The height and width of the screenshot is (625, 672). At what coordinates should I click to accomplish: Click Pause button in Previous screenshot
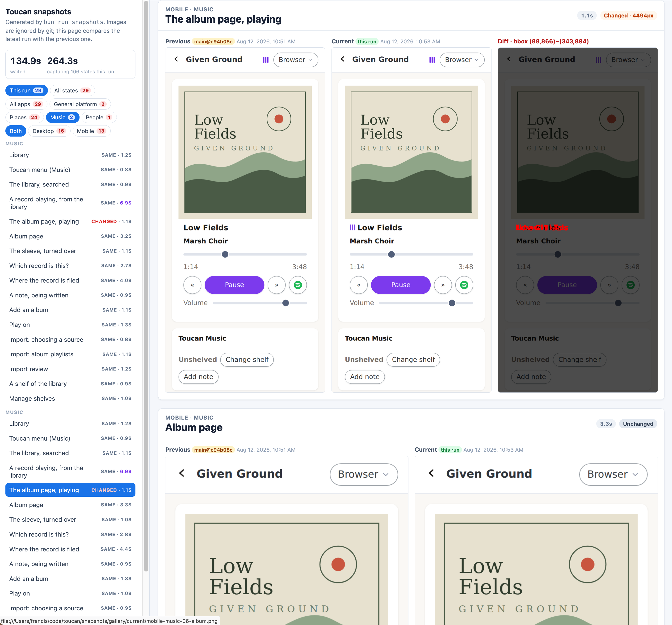pyautogui.click(x=234, y=285)
